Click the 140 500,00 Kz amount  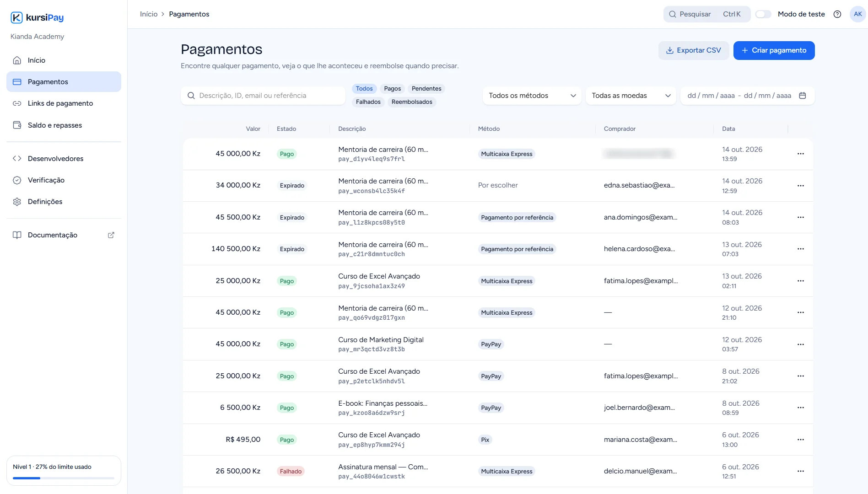(x=236, y=249)
